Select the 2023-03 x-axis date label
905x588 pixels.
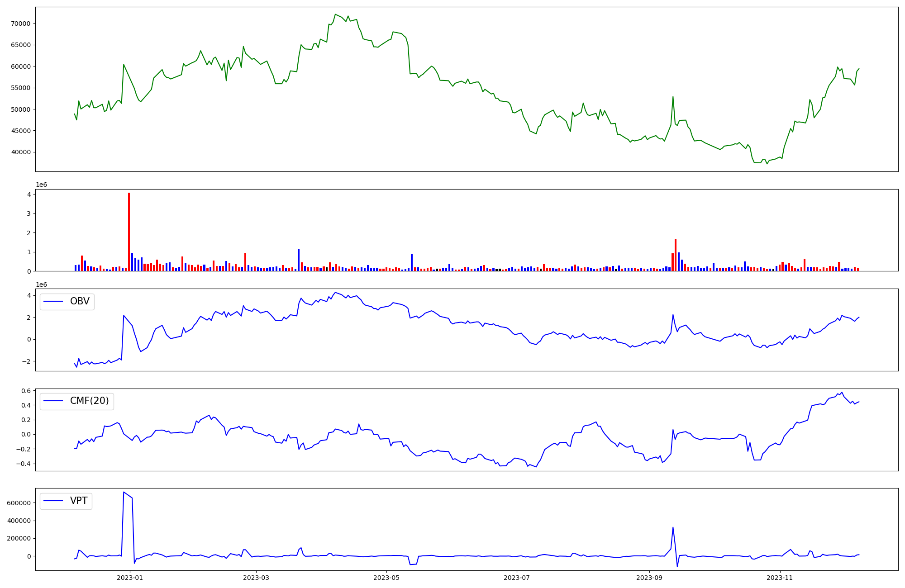click(256, 578)
